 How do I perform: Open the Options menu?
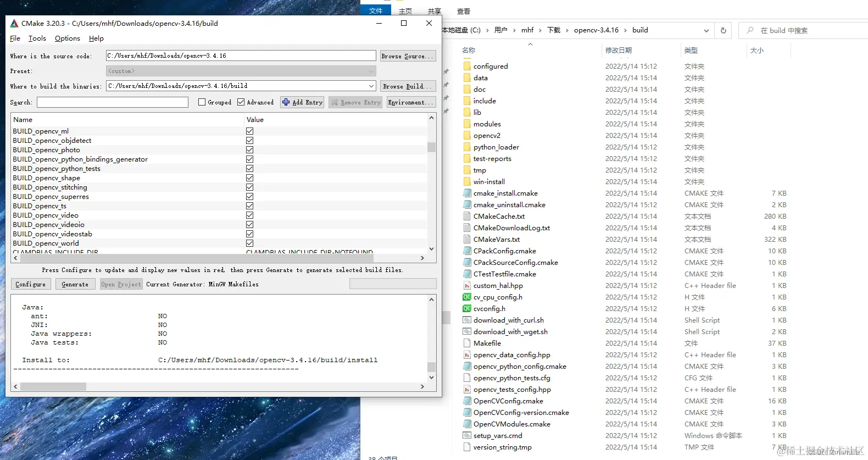(67, 38)
